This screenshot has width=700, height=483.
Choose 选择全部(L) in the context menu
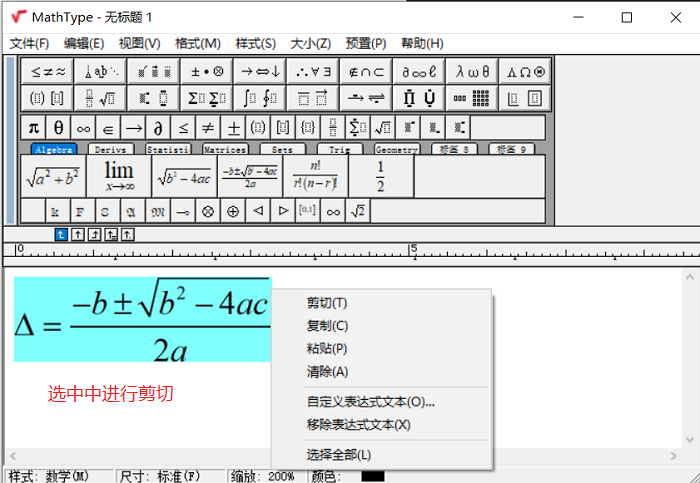(x=382, y=455)
